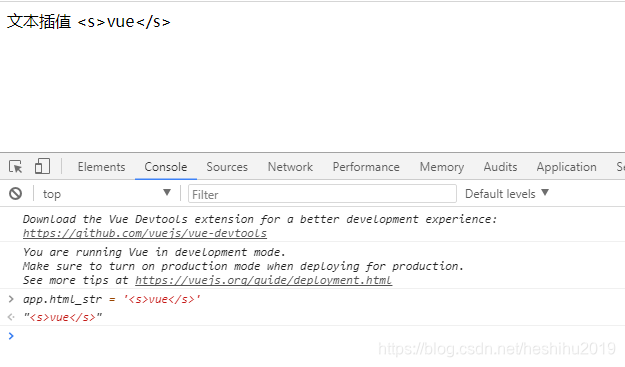Clear the console with the ban icon
Image resolution: width=625 pixels, height=367 pixels.
point(16,194)
